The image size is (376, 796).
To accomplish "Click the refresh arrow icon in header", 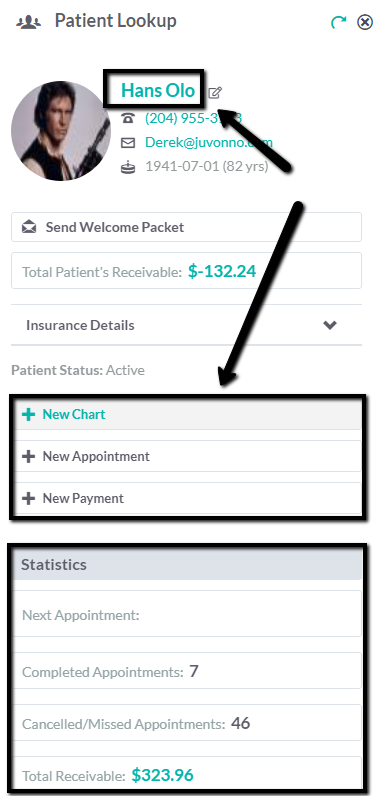I will (x=338, y=22).
